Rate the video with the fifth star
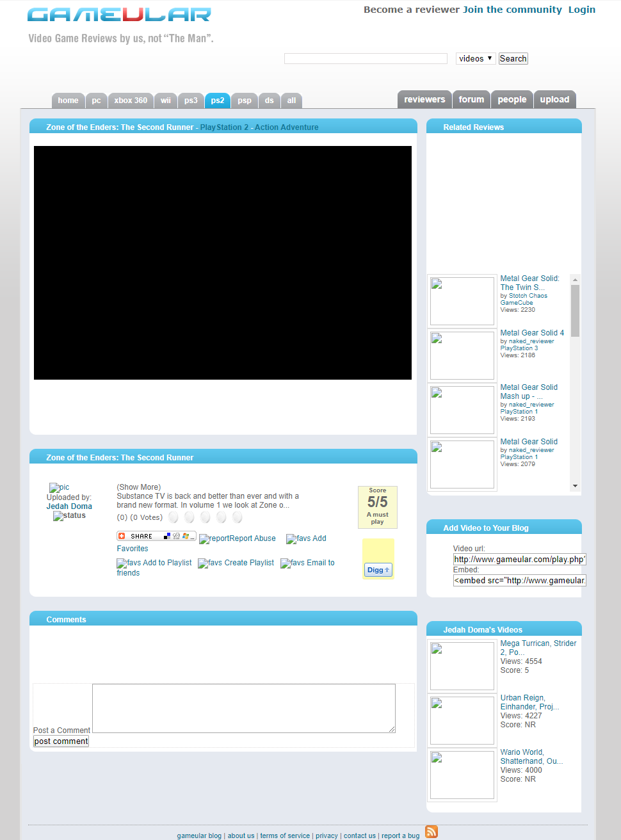The height and width of the screenshot is (840, 621). (238, 517)
